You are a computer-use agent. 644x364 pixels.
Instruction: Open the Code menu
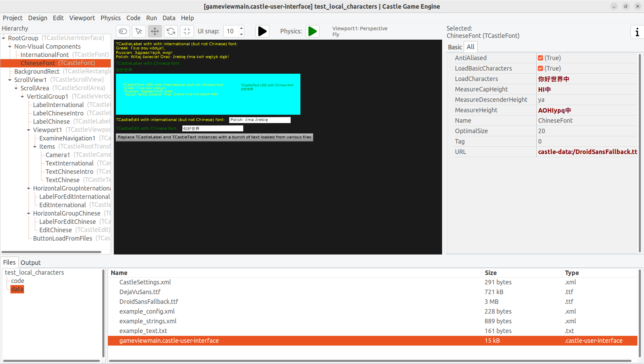[x=133, y=18]
